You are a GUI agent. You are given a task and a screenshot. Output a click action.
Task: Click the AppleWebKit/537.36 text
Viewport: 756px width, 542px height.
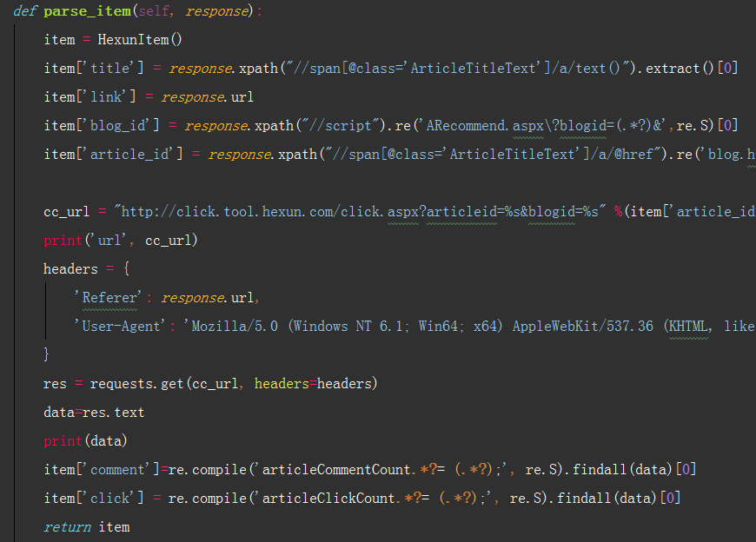point(582,327)
